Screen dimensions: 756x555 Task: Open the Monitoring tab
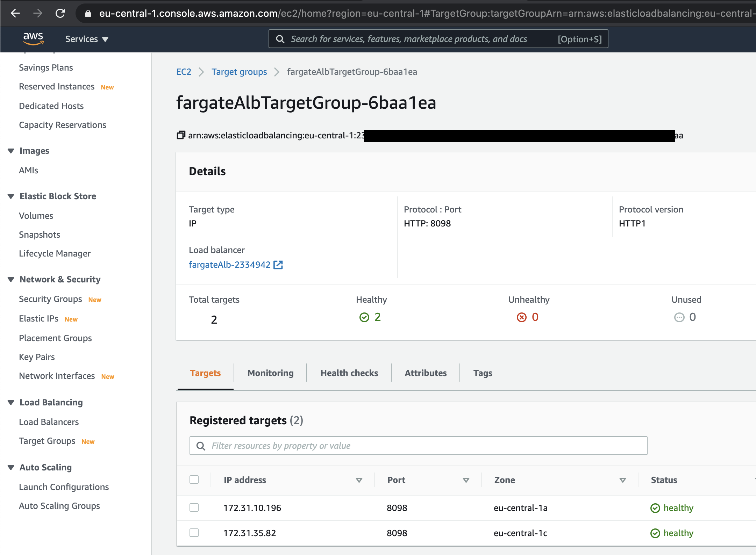pyautogui.click(x=270, y=373)
